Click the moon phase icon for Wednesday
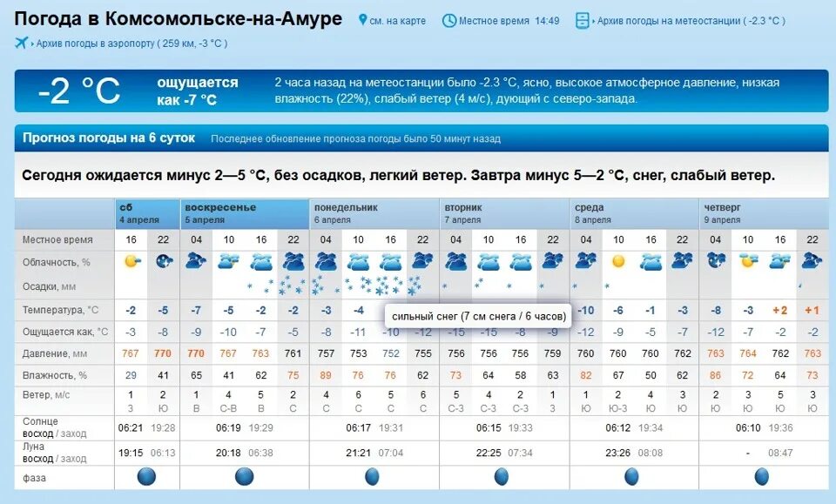Viewport: 836px width, 504px height. pos(632,476)
